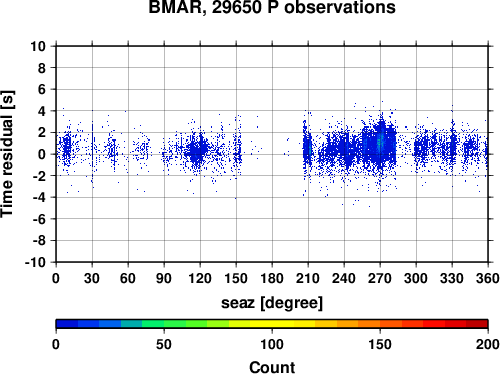500x374 pixels.
Task: Click the Count colorbar label
Action: point(272,367)
